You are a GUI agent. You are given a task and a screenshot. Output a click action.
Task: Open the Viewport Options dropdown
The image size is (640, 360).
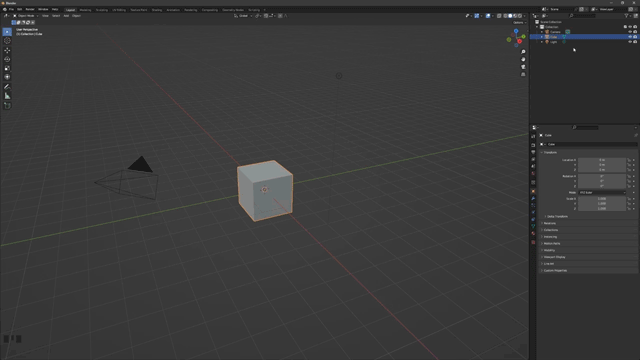point(519,22)
